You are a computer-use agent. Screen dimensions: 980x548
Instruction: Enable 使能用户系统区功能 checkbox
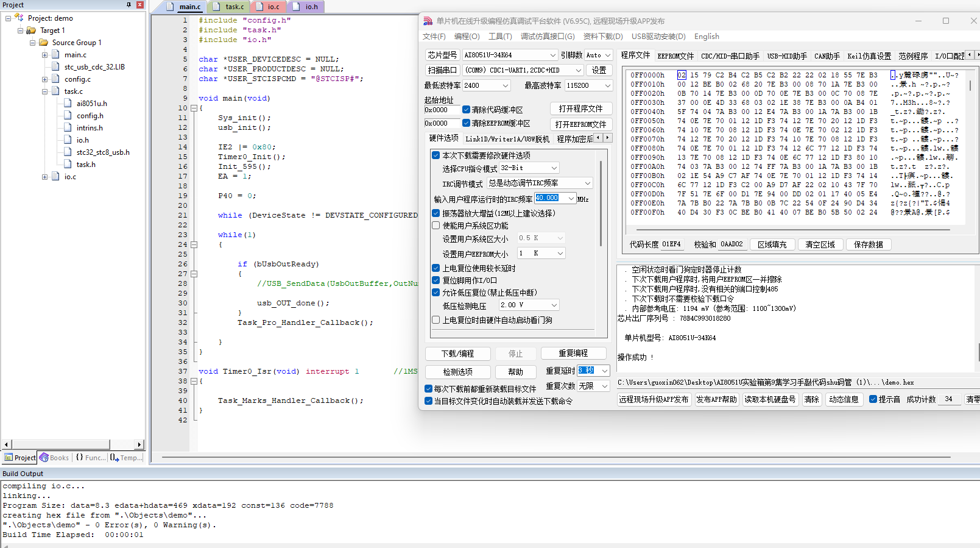click(436, 226)
